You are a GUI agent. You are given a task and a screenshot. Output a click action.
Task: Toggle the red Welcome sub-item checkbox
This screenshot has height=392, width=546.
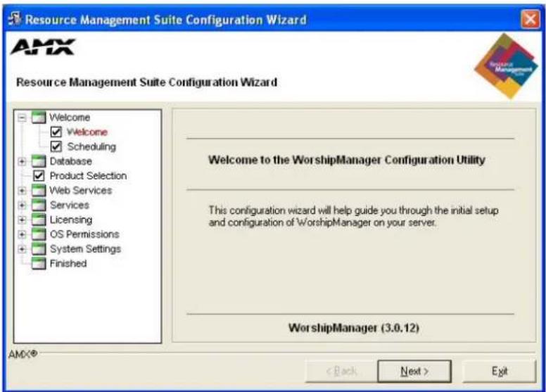tap(56, 132)
